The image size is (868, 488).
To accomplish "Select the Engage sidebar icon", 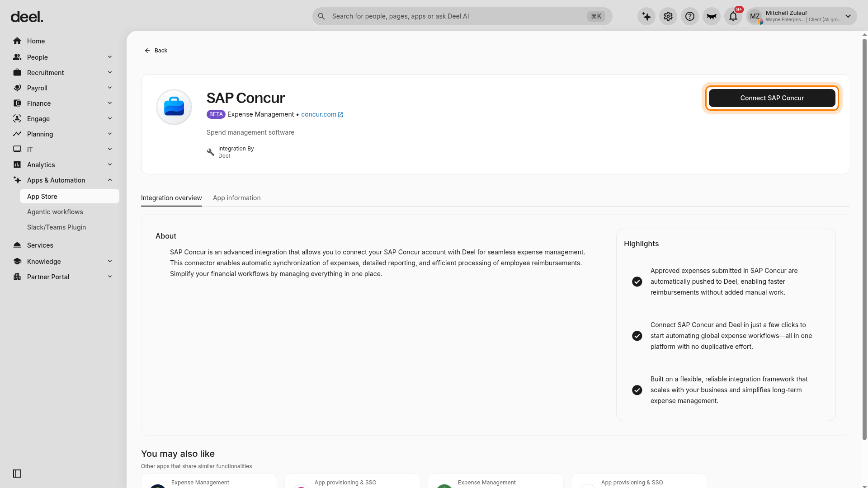I will pos(17,119).
